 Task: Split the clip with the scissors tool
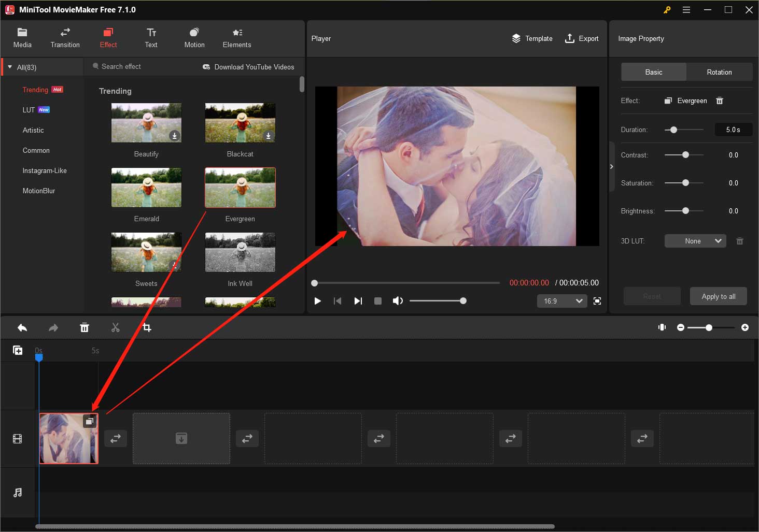point(116,327)
